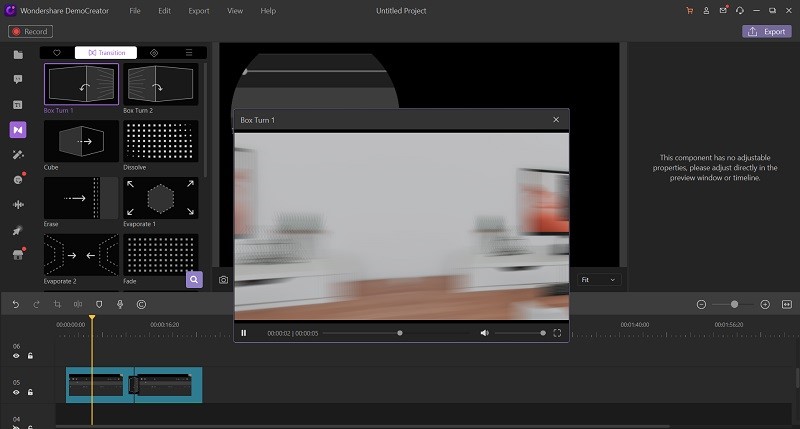Select the crop tool in timeline toolbar
The image size is (800, 429).
click(x=57, y=305)
